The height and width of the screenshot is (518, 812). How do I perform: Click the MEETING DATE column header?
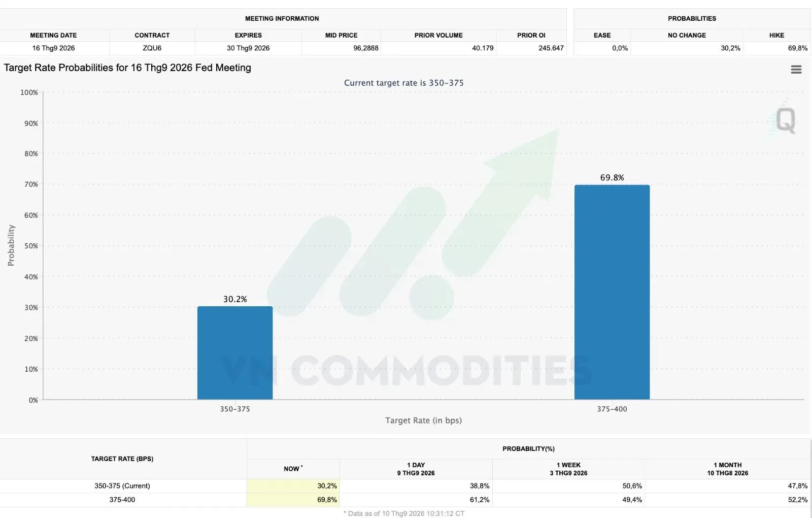(53, 35)
